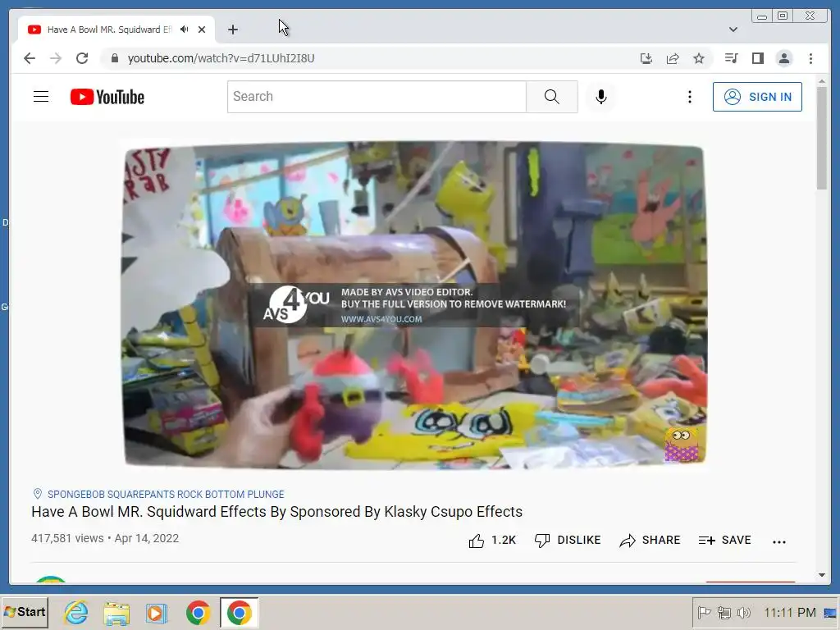Click the first Chrome taskbar icon
Screen dimensions: 840x630
tap(199, 613)
